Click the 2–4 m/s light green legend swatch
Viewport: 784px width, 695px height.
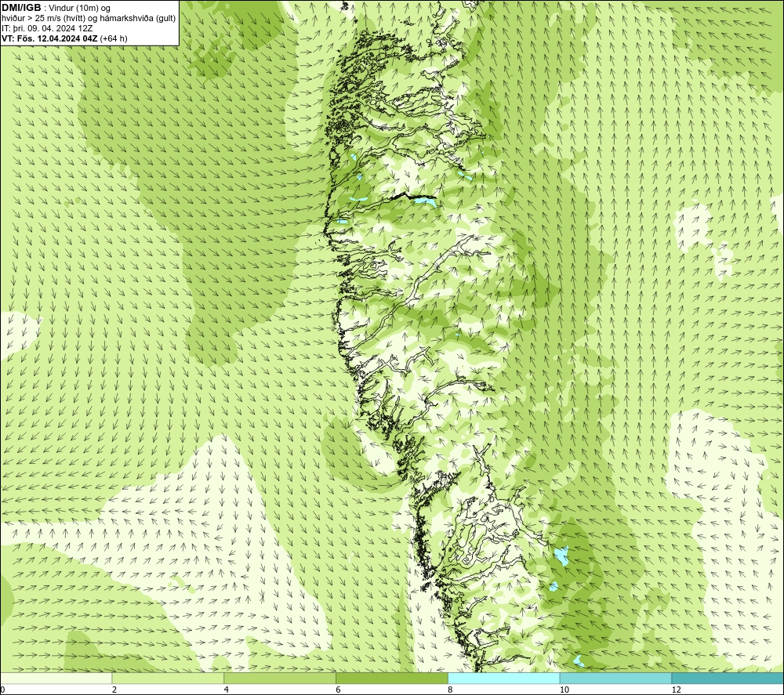coord(168,678)
